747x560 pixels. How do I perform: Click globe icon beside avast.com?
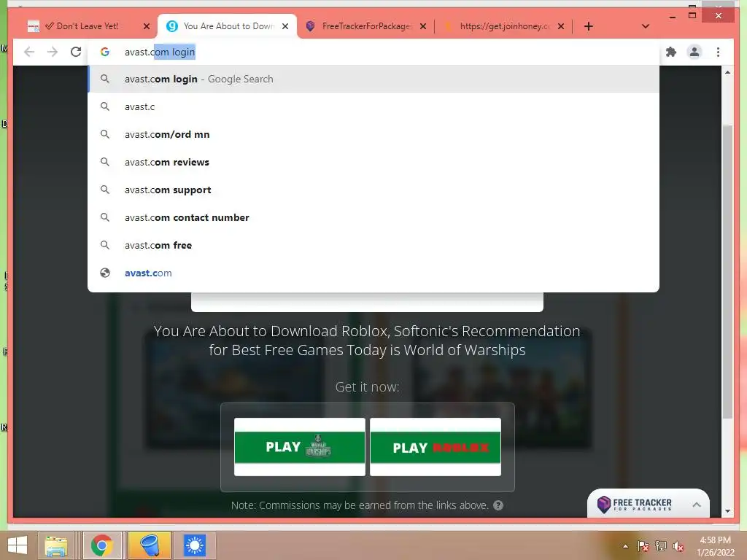[105, 273]
